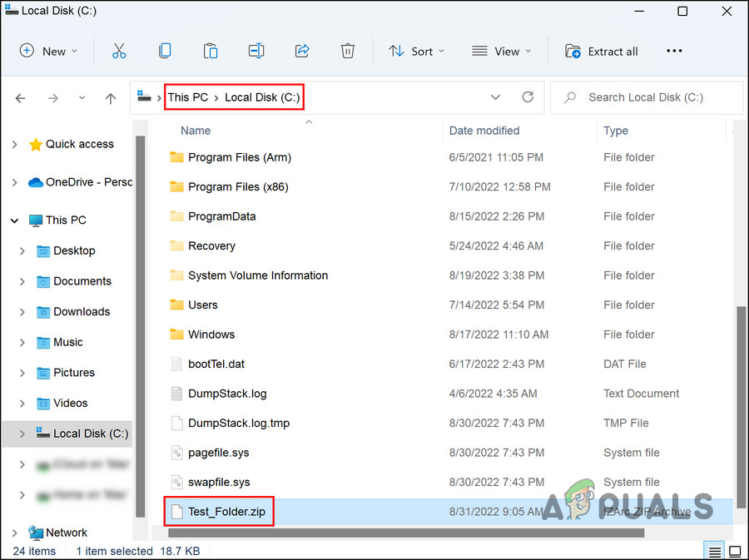Viewport: 749px width, 560px height.
Task: Click the Rename icon in toolbar
Action: (x=256, y=51)
